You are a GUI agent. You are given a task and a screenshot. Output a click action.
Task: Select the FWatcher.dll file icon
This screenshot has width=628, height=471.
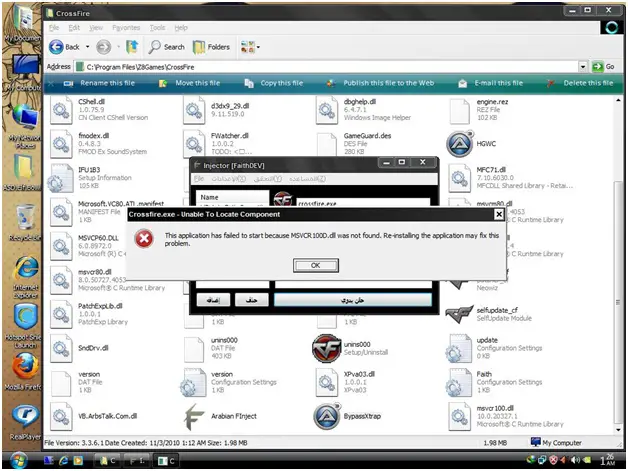194,144
